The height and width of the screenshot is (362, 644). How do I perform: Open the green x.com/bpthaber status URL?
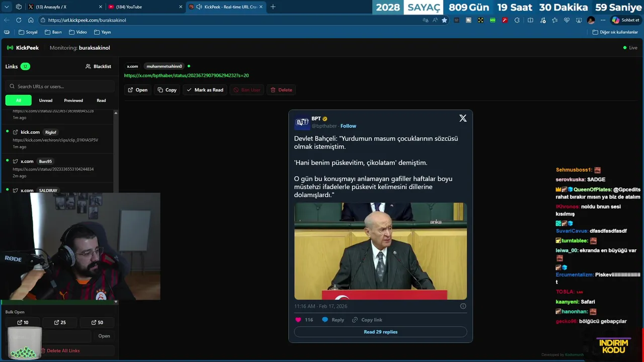point(186,75)
